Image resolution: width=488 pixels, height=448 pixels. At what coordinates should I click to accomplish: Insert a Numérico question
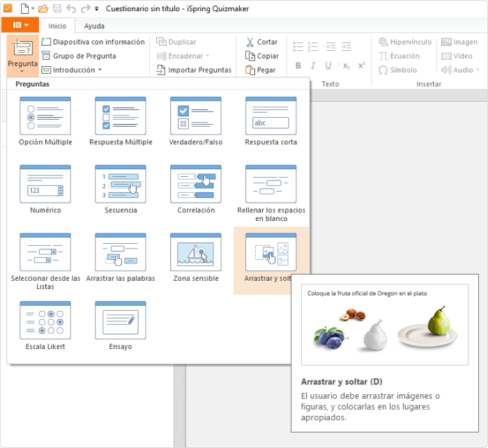pyautogui.click(x=45, y=189)
